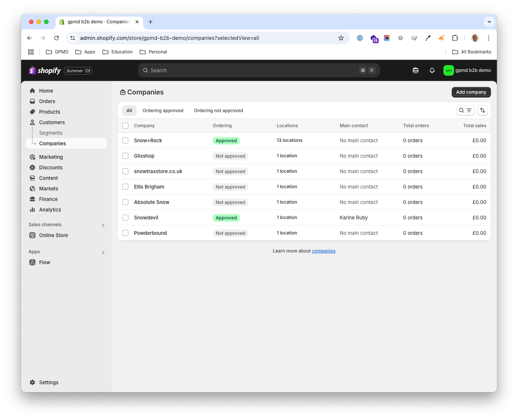Click the Summer '25 edition badge
Image resolution: width=518 pixels, height=420 pixels.
point(78,71)
